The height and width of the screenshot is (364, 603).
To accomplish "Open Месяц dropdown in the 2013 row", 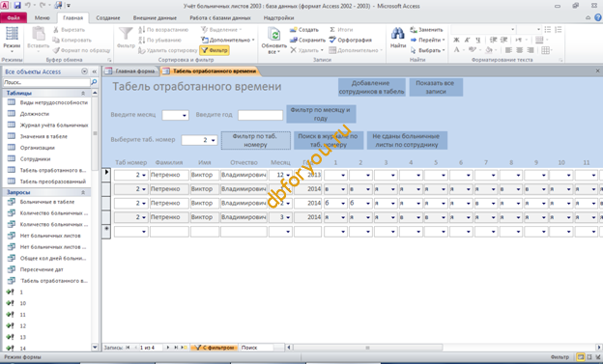I will 288,176.
